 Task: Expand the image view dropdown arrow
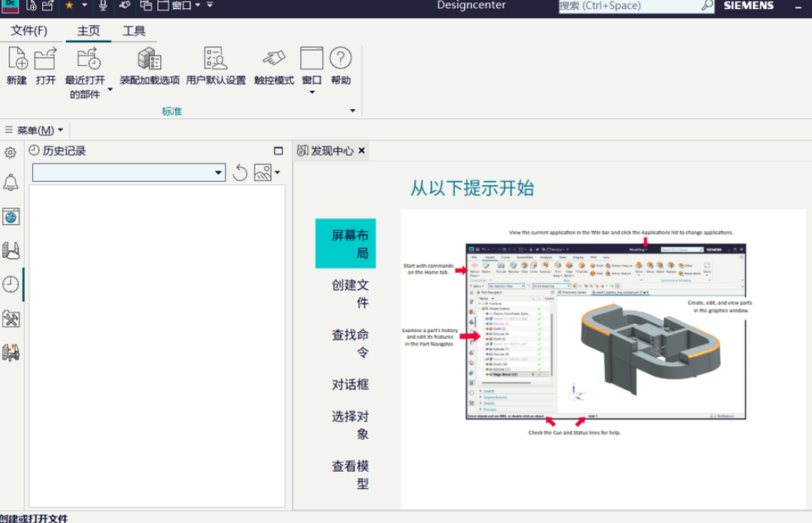[277, 172]
